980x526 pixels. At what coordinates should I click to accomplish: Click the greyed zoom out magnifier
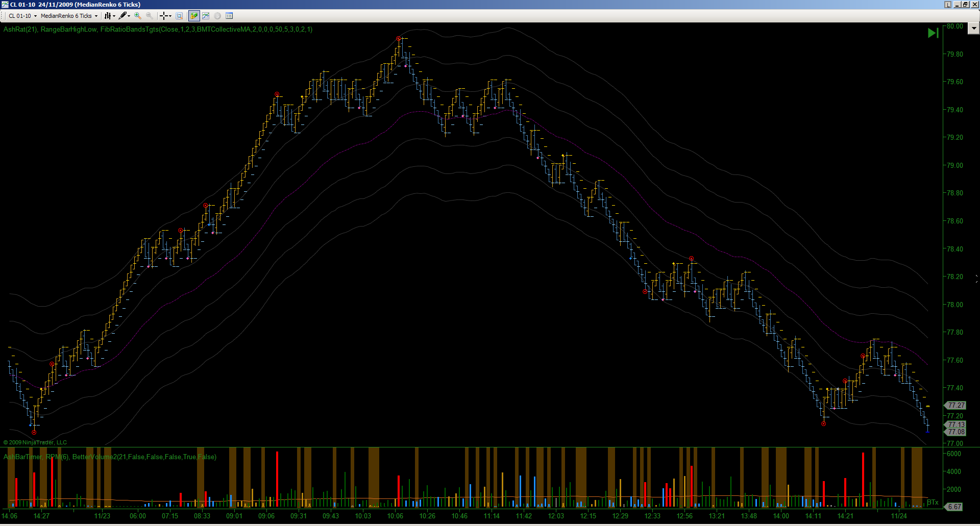pos(150,16)
